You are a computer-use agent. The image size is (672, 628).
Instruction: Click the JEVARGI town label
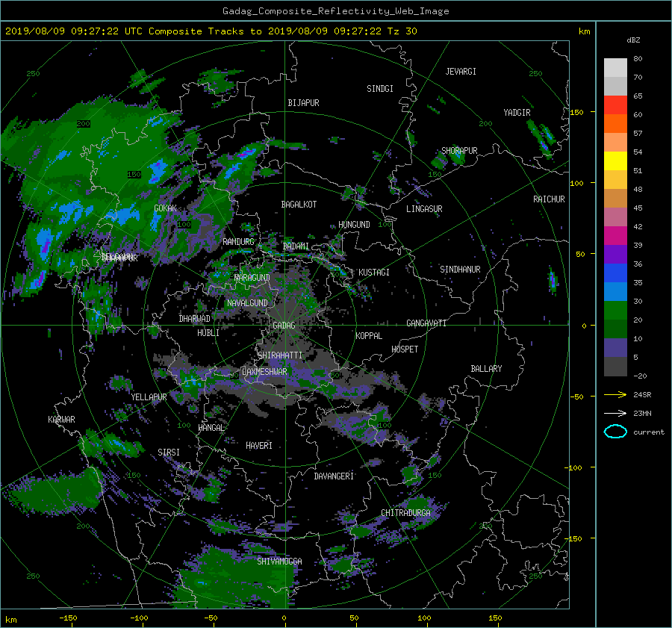461,72
